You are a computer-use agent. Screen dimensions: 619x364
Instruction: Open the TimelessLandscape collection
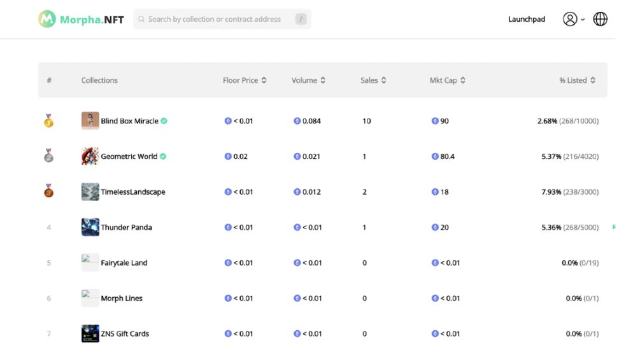pos(133,192)
